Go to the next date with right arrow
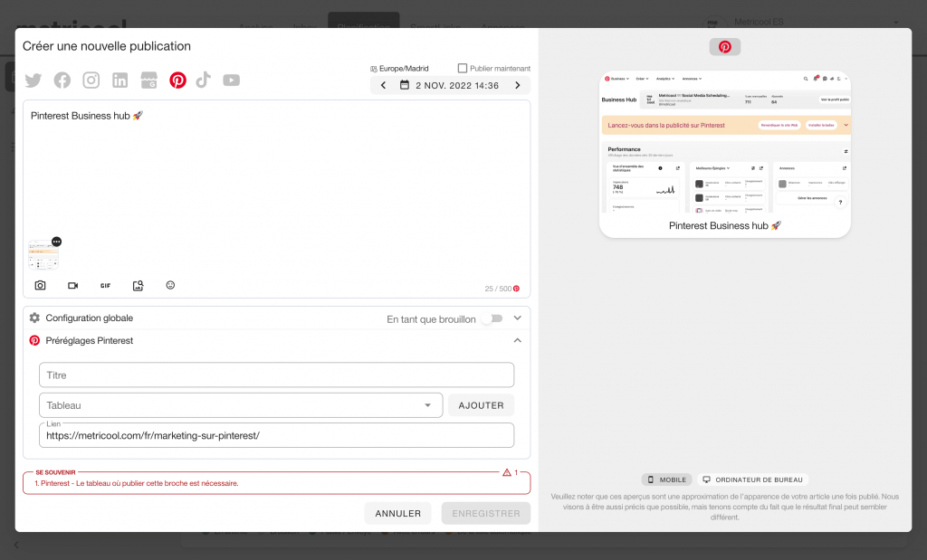 518,85
